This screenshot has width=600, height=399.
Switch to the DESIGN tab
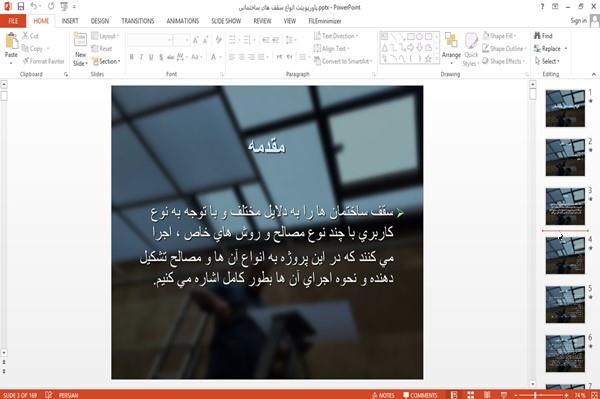coord(100,21)
